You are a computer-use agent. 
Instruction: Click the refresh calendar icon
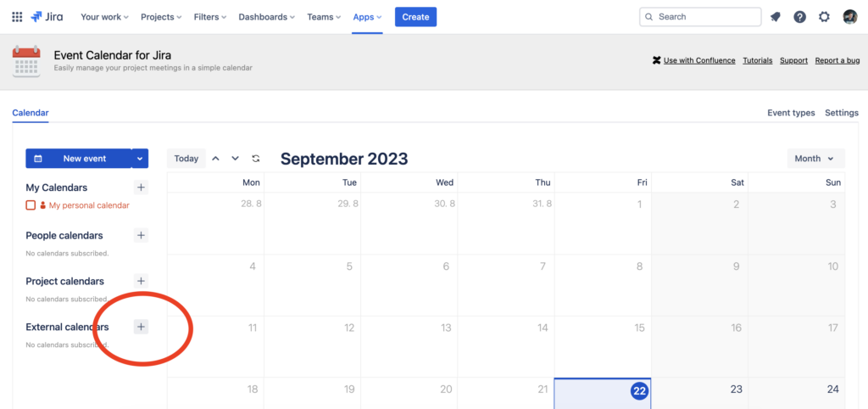[256, 159]
